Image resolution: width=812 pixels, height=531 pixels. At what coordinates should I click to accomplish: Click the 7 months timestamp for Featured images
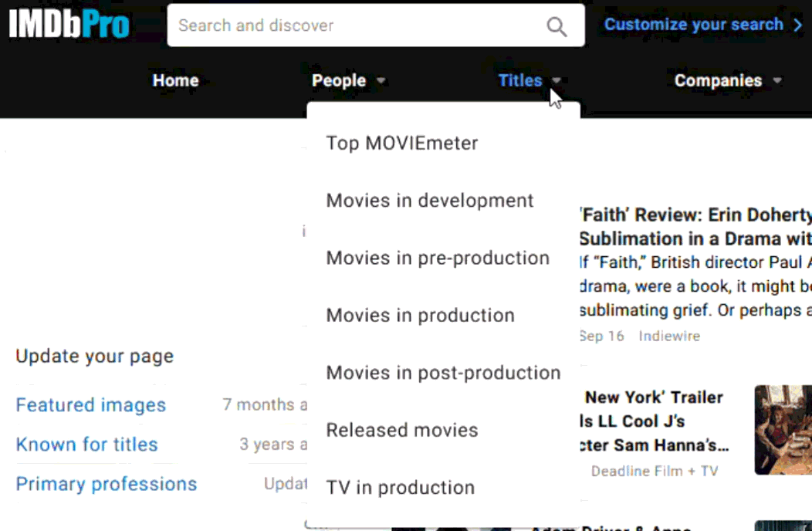265,404
